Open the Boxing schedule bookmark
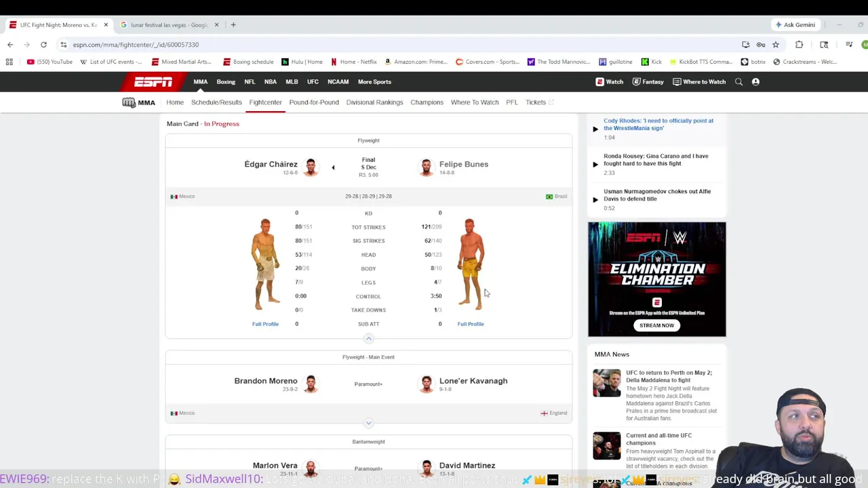868x488 pixels. coord(248,62)
